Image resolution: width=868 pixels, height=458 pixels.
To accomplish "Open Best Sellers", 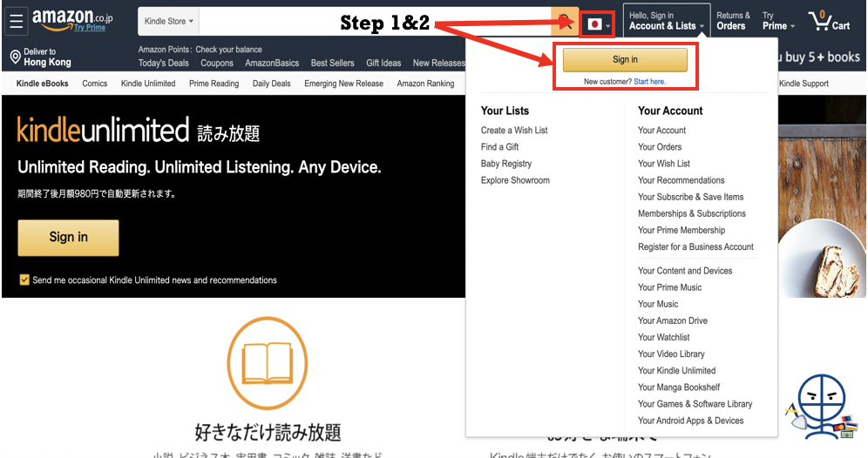I will pyautogui.click(x=333, y=63).
